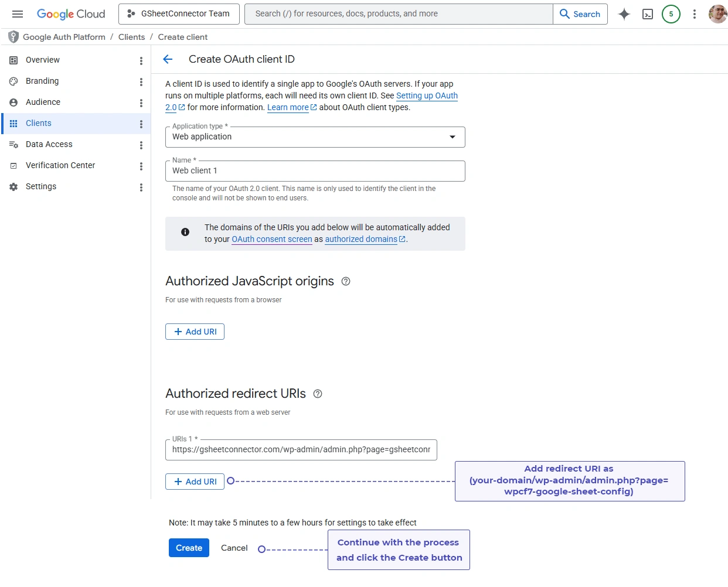Image resolution: width=728 pixels, height=587 pixels.
Task: Open more options for Overview
Action: coord(141,61)
